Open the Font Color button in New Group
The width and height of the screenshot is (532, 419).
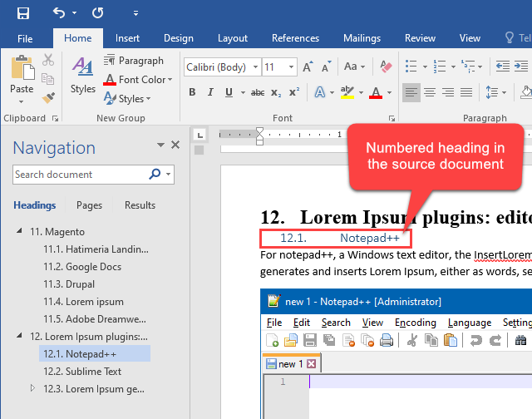point(138,80)
